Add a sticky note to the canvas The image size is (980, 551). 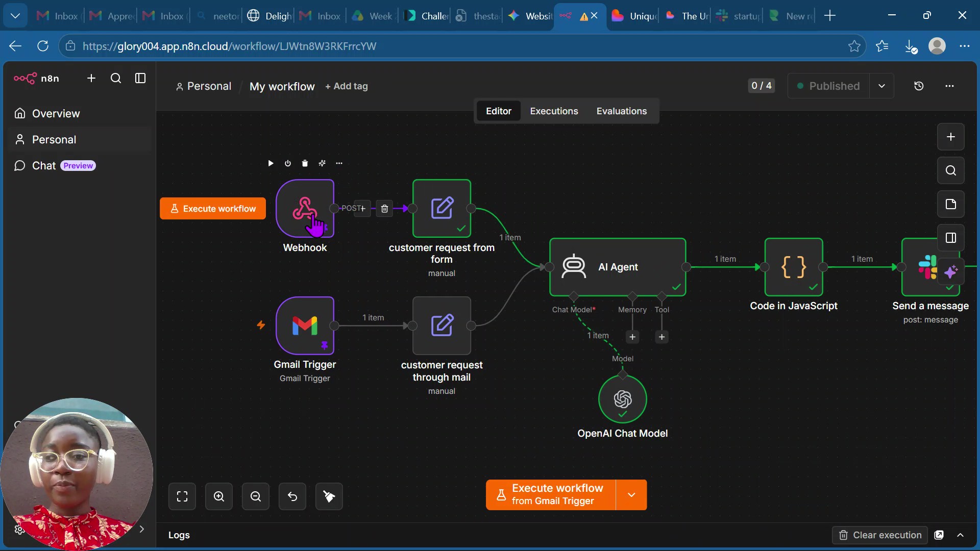tap(951, 204)
